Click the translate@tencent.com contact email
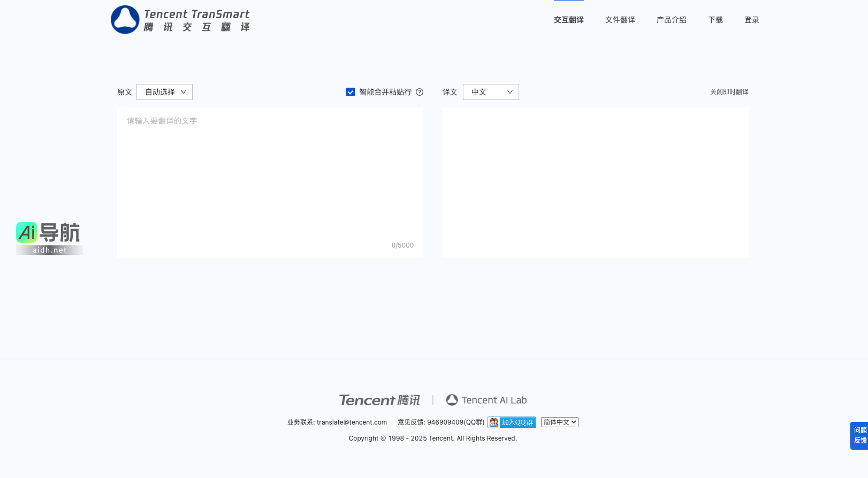This screenshot has height=478, width=868. click(x=352, y=422)
